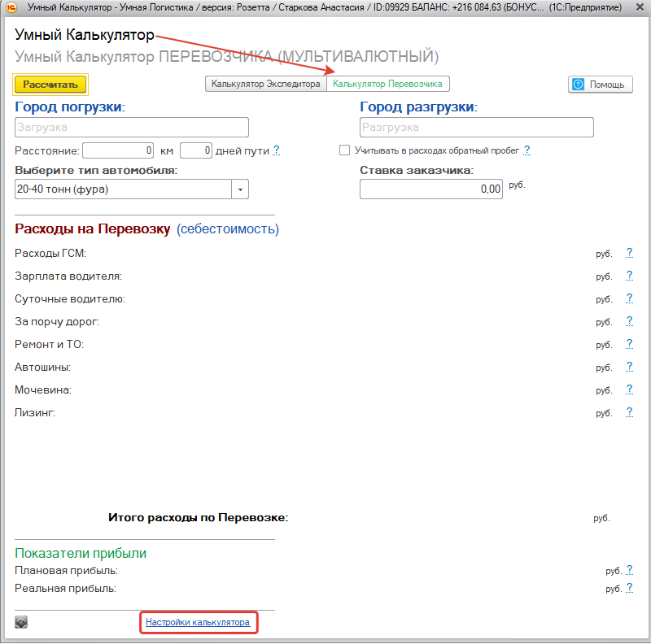This screenshot has width=651, height=644.
Task: Open the Помощь help button
Action: 600,85
